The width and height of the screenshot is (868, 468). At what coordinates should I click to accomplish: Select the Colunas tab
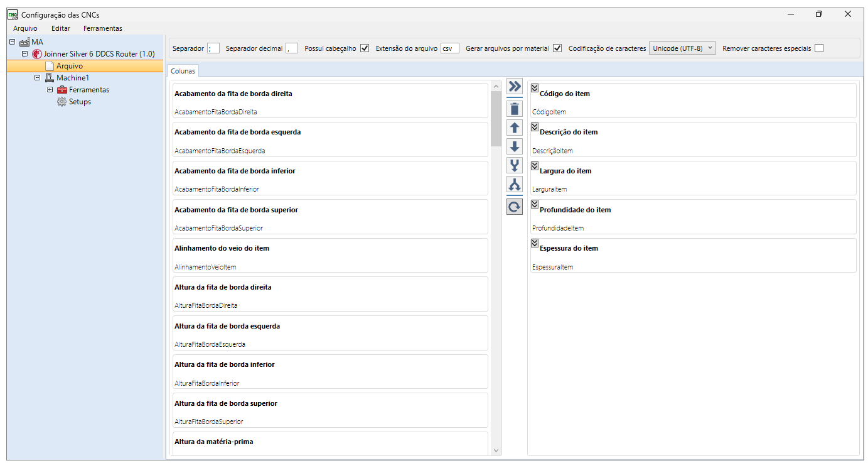(x=183, y=71)
